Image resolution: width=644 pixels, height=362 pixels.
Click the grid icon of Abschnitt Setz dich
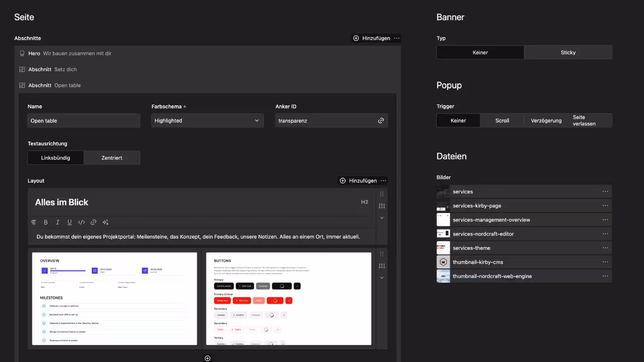22,69
